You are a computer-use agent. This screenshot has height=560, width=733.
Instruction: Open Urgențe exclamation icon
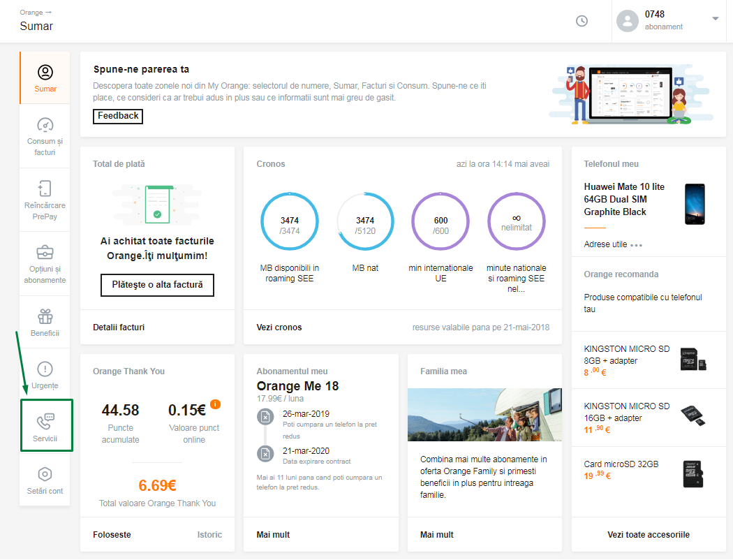pyautogui.click(x=45, y=369)
